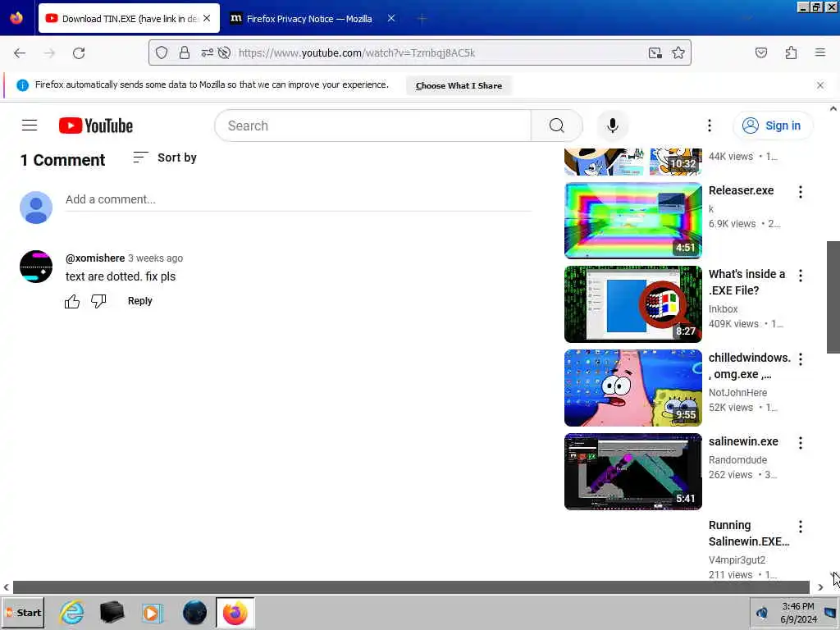Open the YouTube guide hamburger menu

30,126
